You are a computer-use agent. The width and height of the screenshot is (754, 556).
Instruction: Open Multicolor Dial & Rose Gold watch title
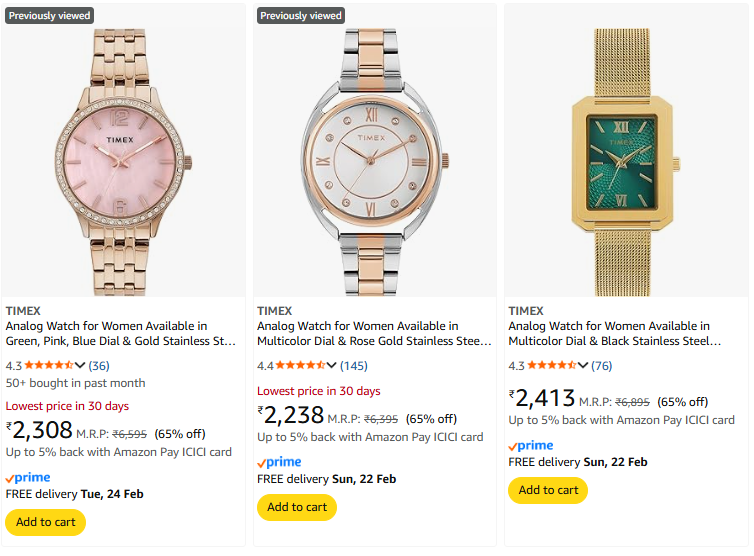pos(374,334)
